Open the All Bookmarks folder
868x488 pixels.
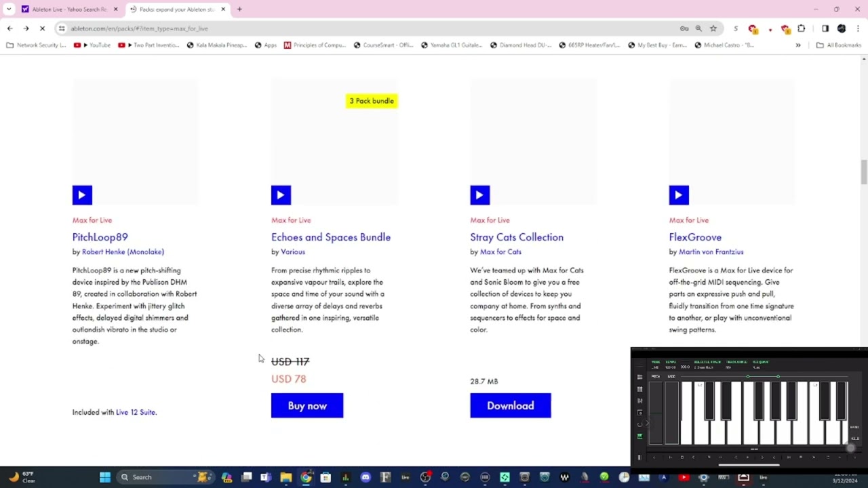point(839,45)
